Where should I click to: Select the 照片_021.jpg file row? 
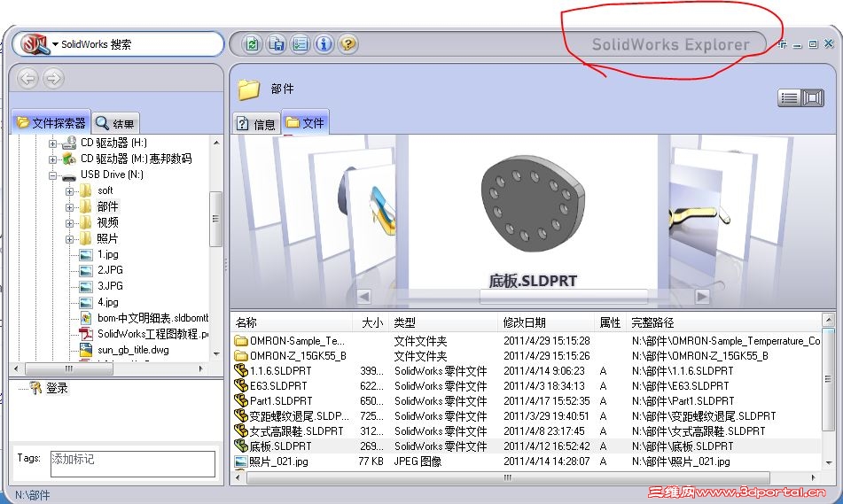tap(527, 461)
